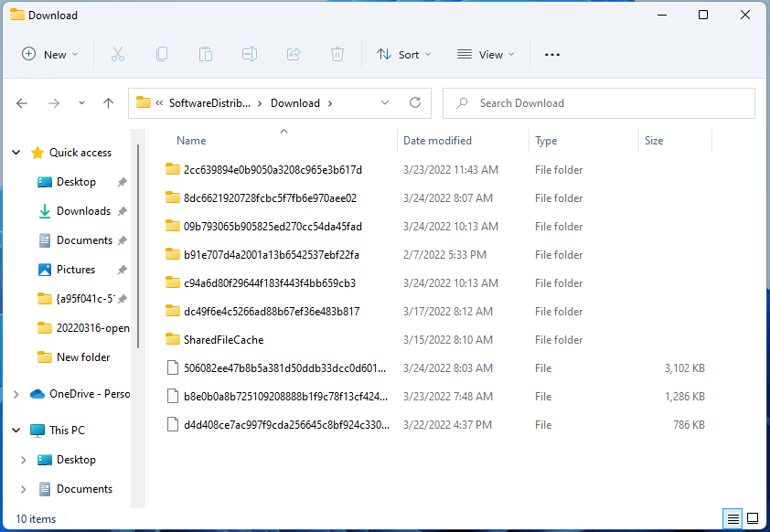Expand the OneDrive - Personal node

[x=16, y=394]
